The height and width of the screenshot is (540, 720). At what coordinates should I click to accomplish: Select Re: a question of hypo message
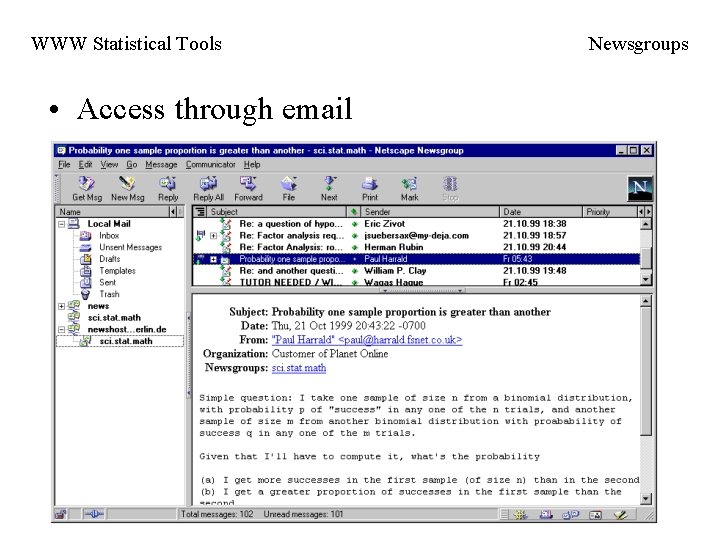(416, 224)
